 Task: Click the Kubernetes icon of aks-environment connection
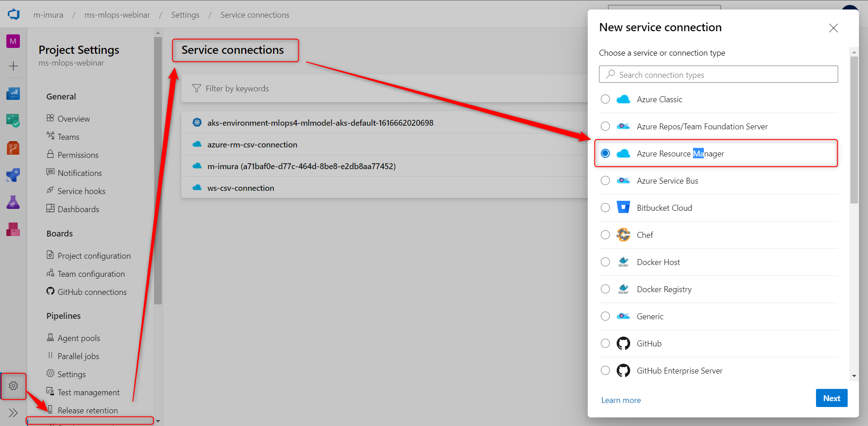[197, 122]
